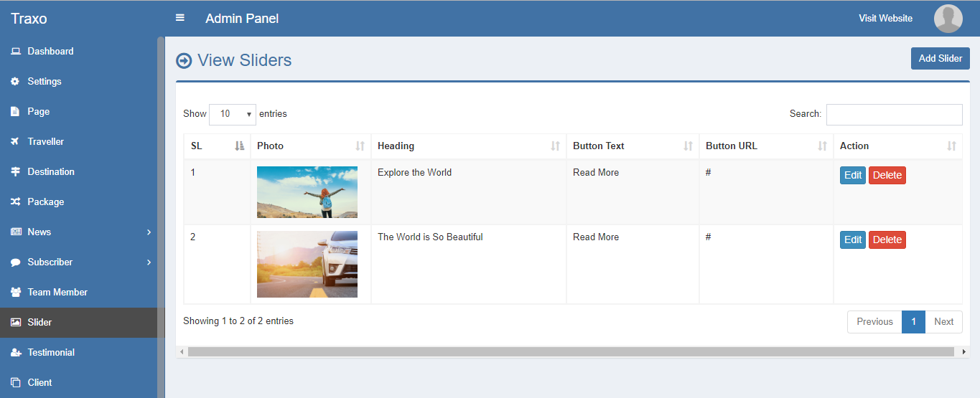Toggle sorting on Heading column
The width and height of the screenshot is (980, 398).
(554, 146)
